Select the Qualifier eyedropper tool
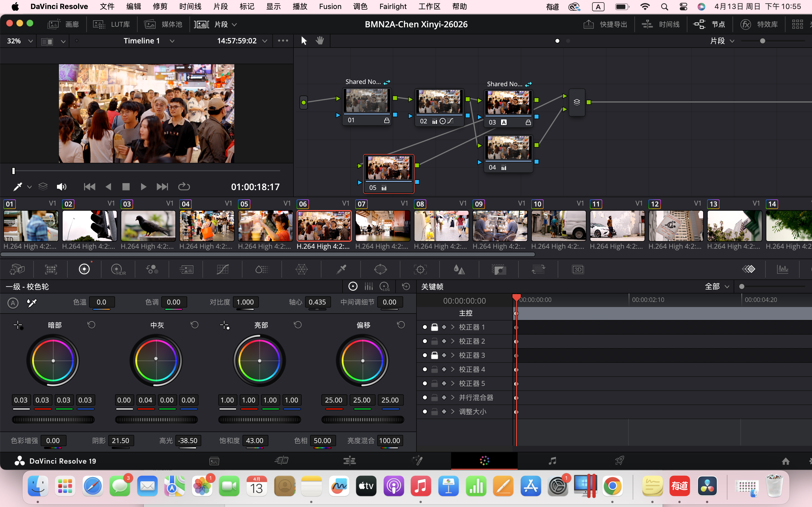This screenshot has height=507, width=812. (x=342, y=269)
